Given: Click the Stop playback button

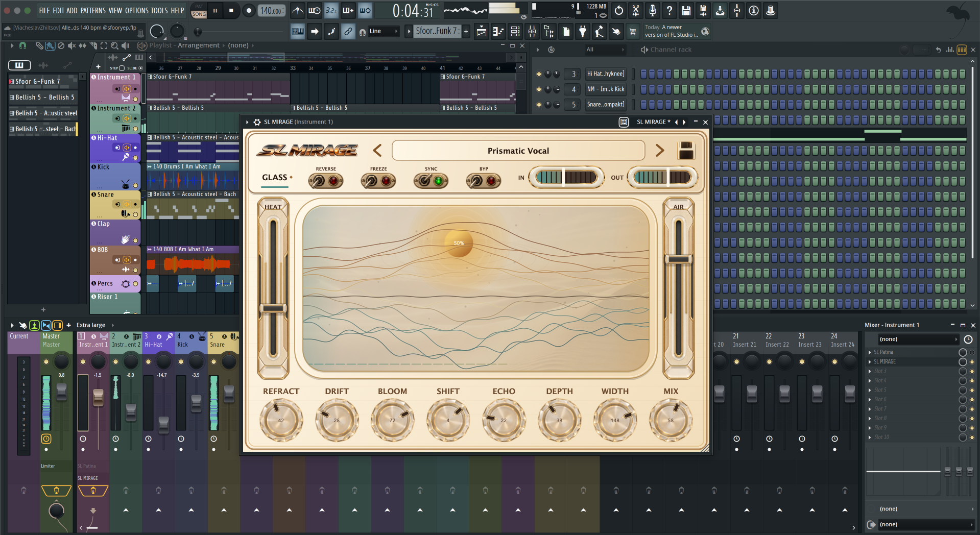Looking at the screenshot, I should click(x=231, y=11).
